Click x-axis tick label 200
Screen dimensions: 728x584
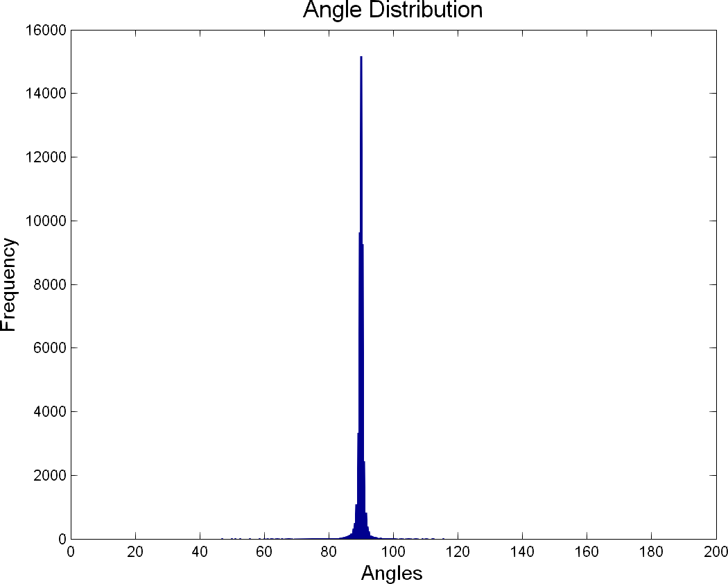[714, 552]
